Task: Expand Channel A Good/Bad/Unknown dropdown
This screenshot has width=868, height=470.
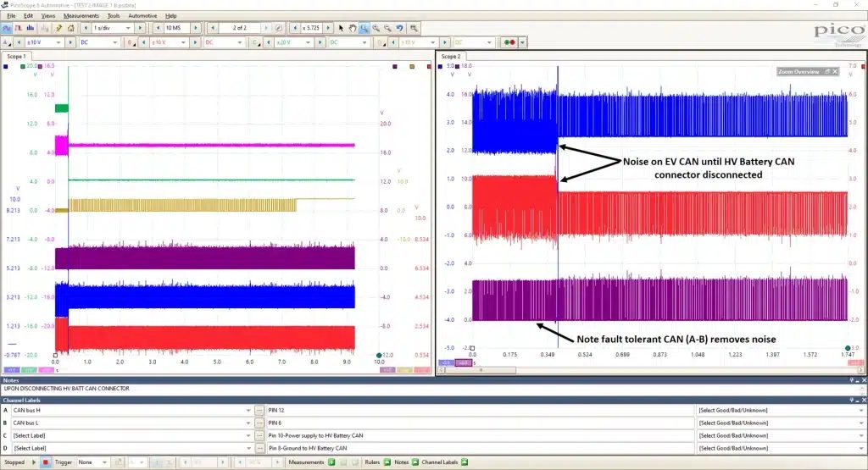Action: pos(781,410)
